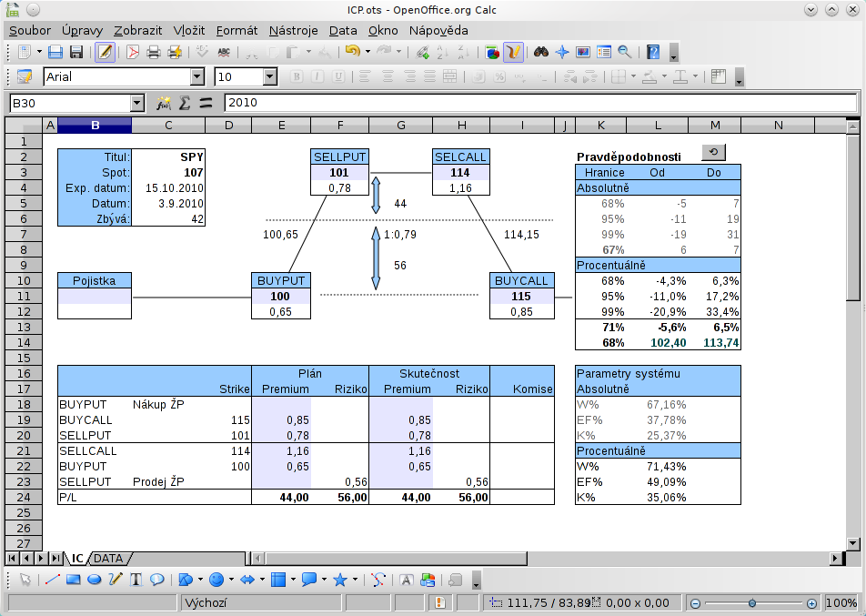866x616 pixels.
Task: Insert picture from file icon
Action: pos(428,580)
